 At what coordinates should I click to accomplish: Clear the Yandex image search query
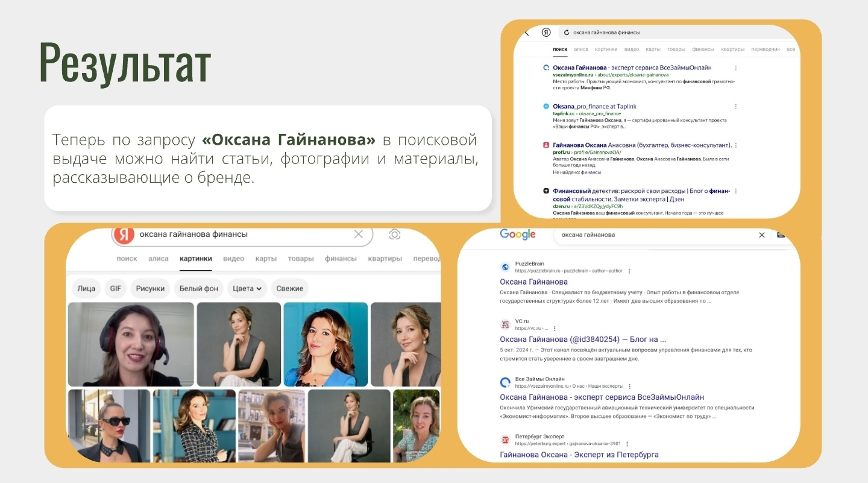coord(358,234)
